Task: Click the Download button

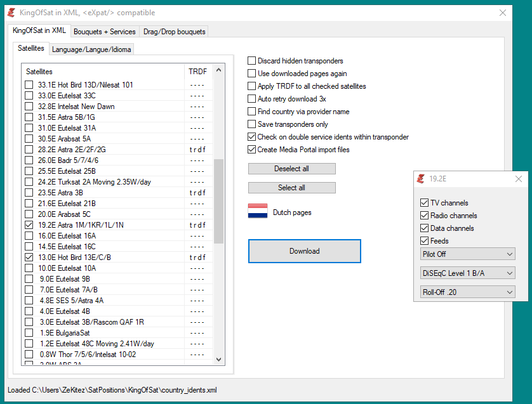Action: (304, 251)
